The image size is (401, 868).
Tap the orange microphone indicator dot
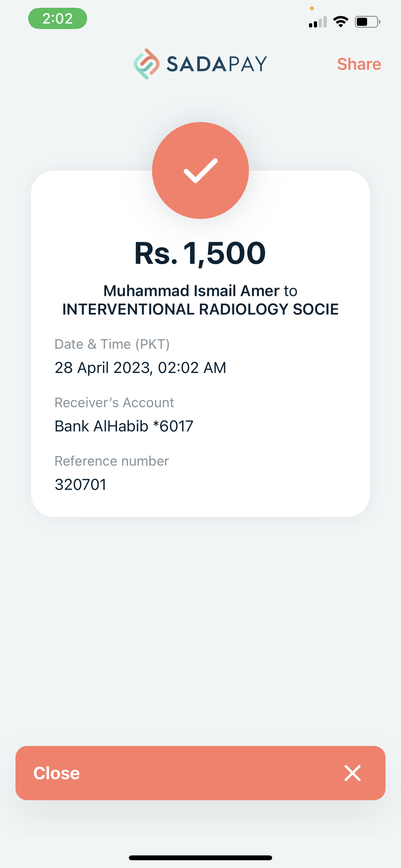point(312,8)
